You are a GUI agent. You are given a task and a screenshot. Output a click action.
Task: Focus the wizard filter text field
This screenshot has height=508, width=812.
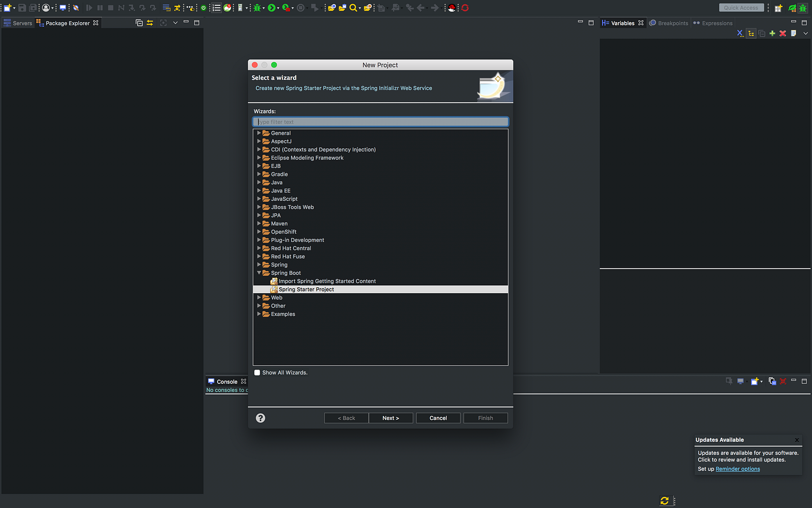380,122
